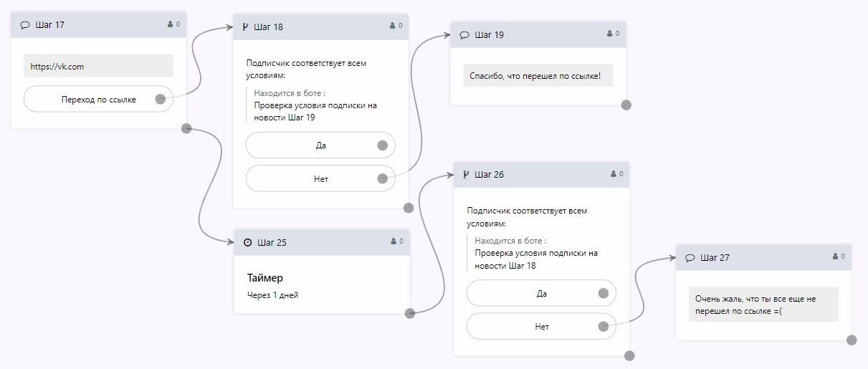Click the speech bubble icon on Шаг 27

click(690, 257)
